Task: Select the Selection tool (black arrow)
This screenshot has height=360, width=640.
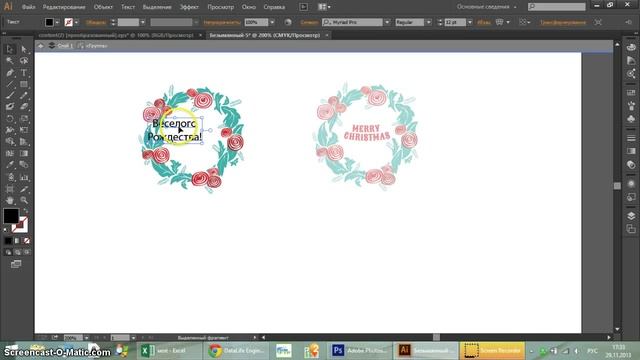Action: 10,49
